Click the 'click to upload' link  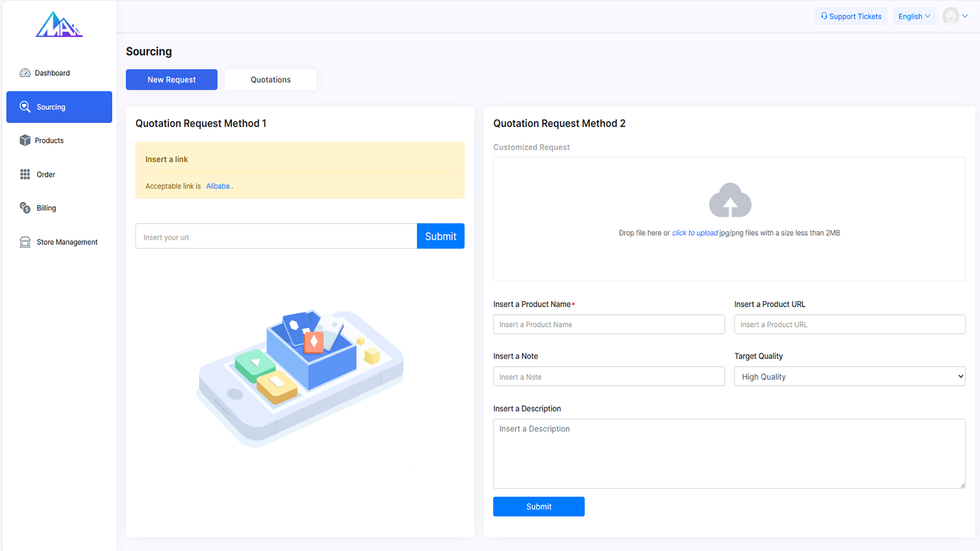(695, 233)
